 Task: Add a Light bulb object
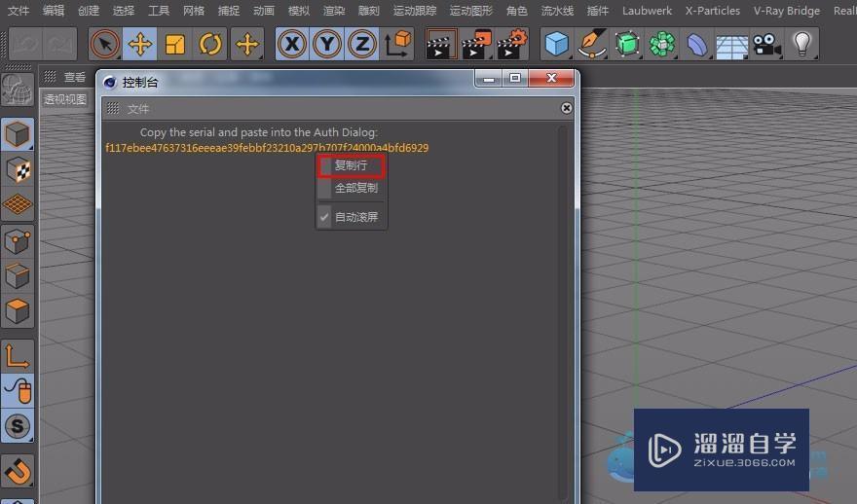coord(801,44)
